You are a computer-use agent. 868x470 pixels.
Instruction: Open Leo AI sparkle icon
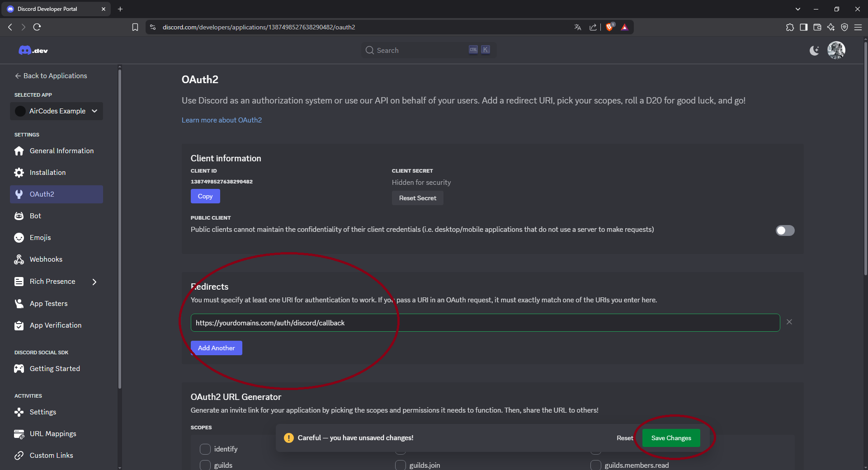click(x=831, y=27)
